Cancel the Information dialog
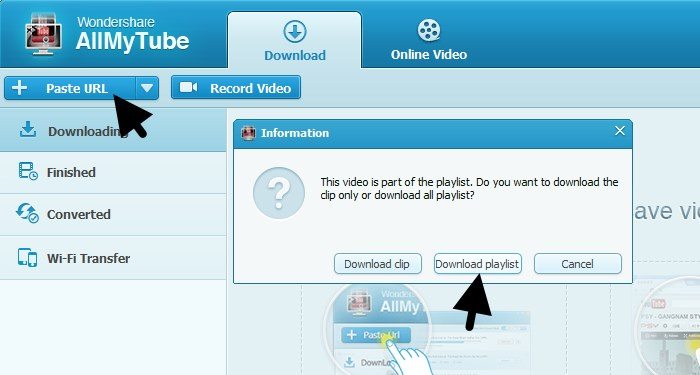The width and height of the screenshot is (700, 375). (x=578, y=264)
